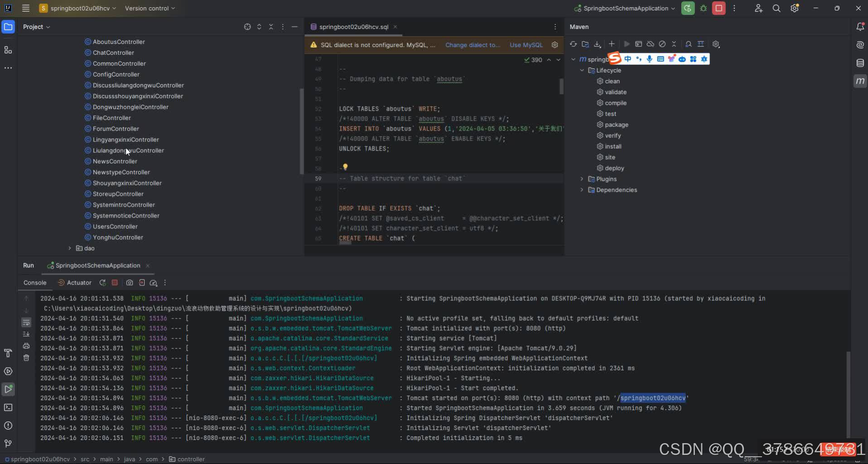Image resolution: width=868 pixels, height=464 pixels.
Task: Toggle the Maven tool window icon
Action: 860,81
